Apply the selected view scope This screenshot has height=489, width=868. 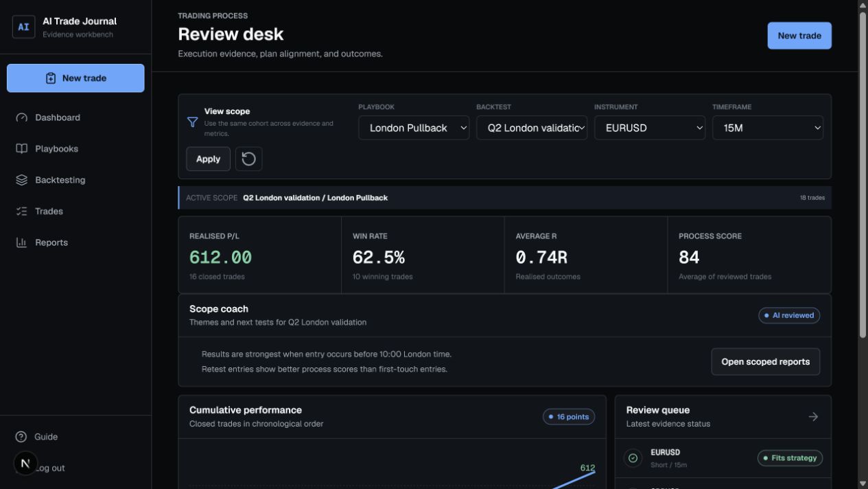208,159
